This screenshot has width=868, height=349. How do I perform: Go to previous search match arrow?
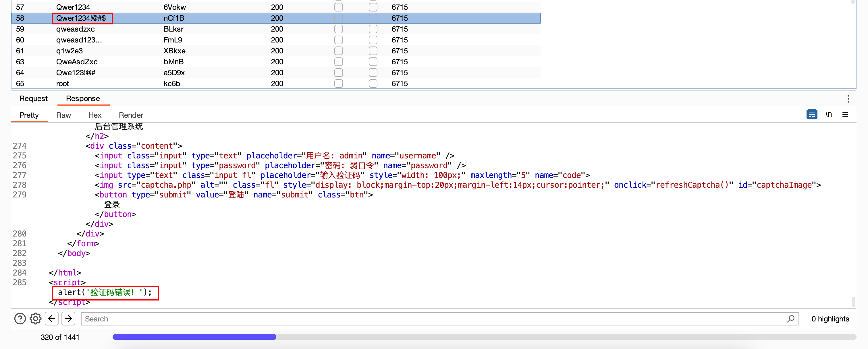pyautogui.click(x=51, y=318)
